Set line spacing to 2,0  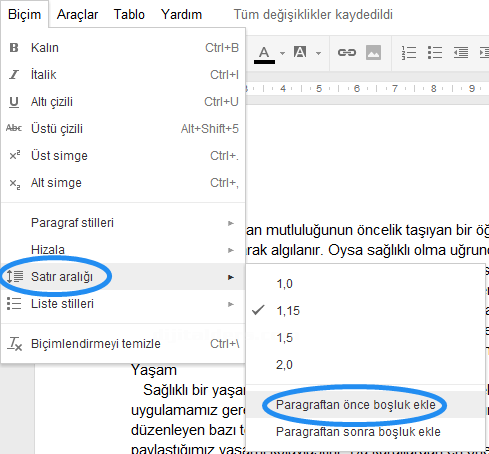tap(365, 365)
